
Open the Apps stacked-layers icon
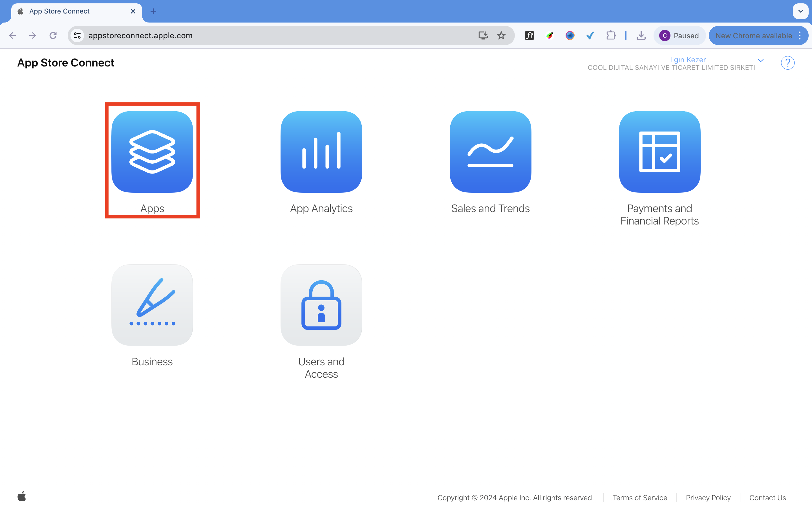[152, 152]
